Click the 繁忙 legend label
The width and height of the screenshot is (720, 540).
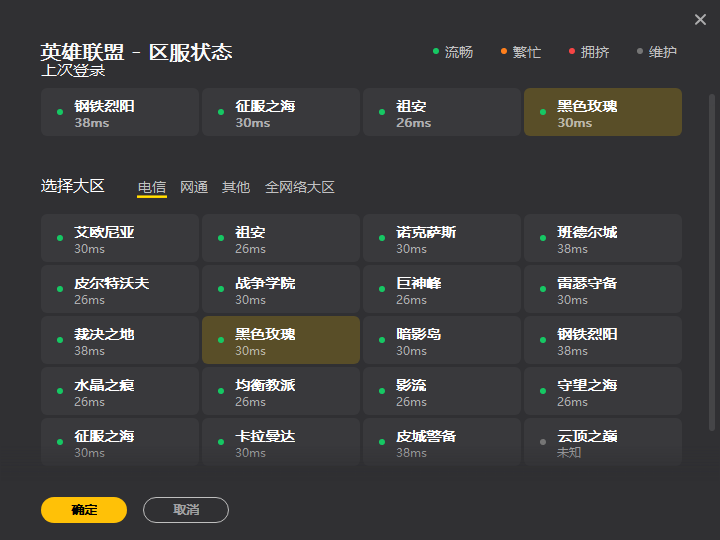pos(527,52)
